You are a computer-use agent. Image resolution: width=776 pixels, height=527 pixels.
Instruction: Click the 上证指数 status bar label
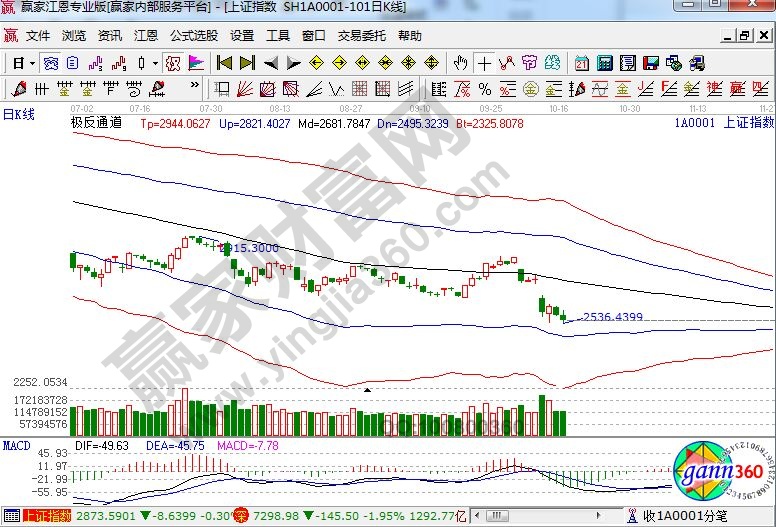(47, 516)
